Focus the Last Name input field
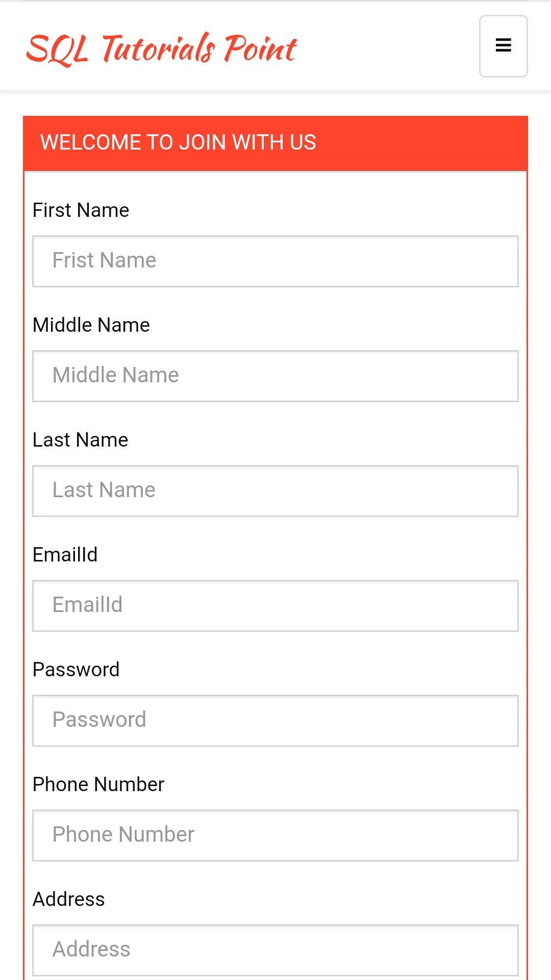Image resolution: width=551 pixels, height=980 pixels. pos(275,491)
